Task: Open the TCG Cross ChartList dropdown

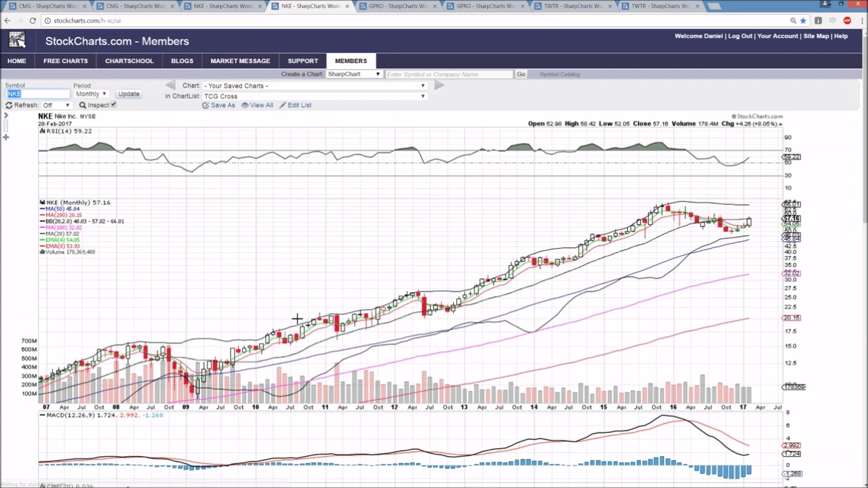Action: click(315, 96)
